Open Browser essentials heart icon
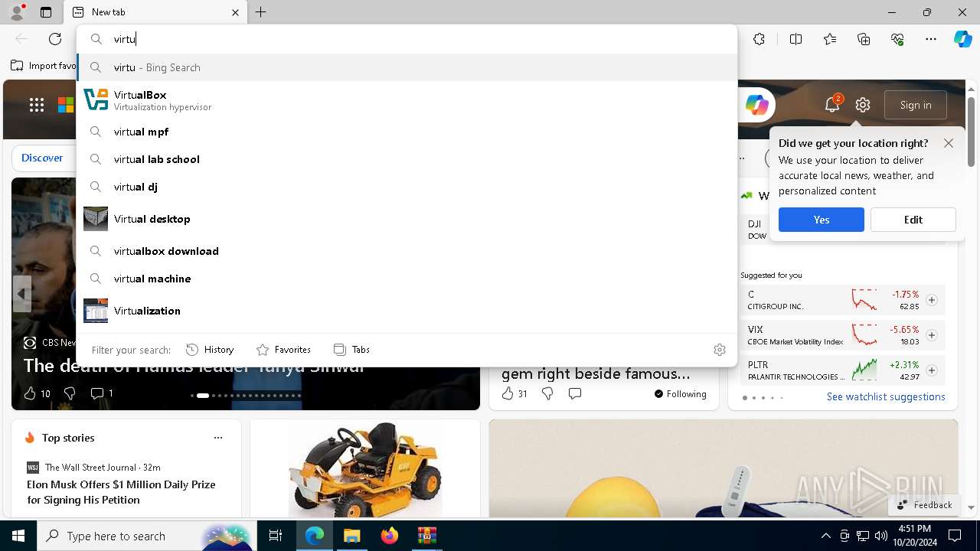 coord(897,39)
